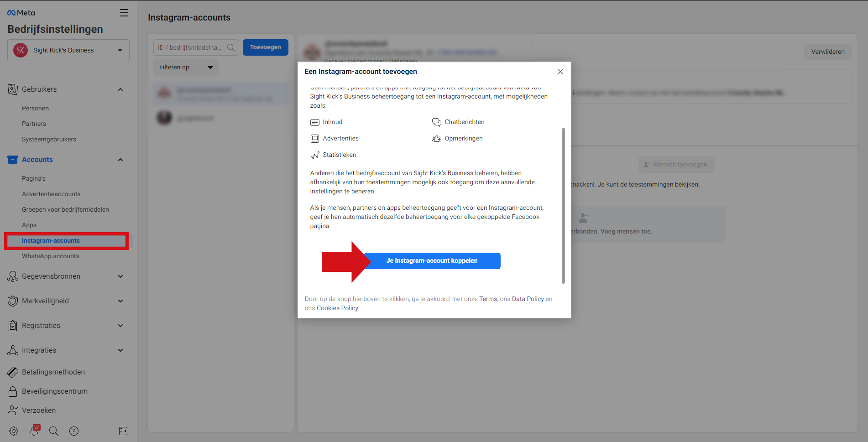
Task: Collapse the Accounts section
Action: [x=120, y=160]
